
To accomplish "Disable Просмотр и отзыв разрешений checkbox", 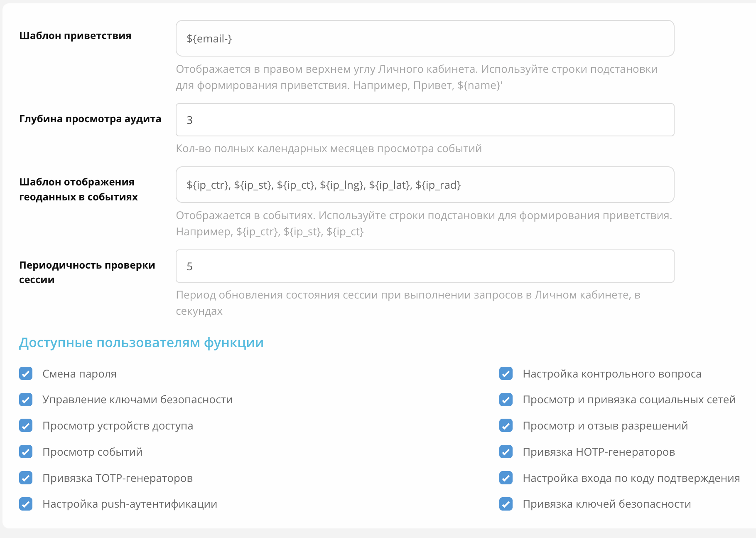I will point(506,426).
